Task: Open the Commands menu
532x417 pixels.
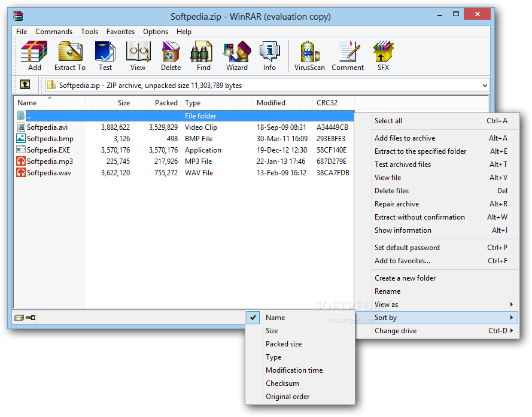Action: (53, 32)
